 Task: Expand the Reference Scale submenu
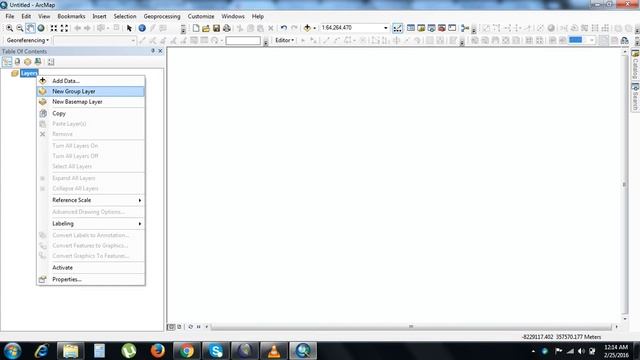coord(91,200)
